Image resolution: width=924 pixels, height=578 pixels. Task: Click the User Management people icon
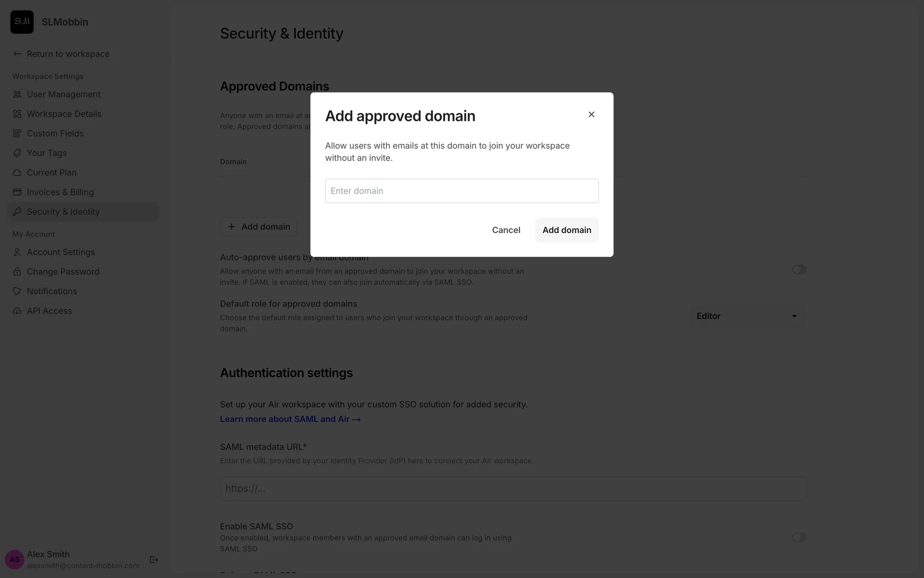pyautogui.click(x=17, y=94)
